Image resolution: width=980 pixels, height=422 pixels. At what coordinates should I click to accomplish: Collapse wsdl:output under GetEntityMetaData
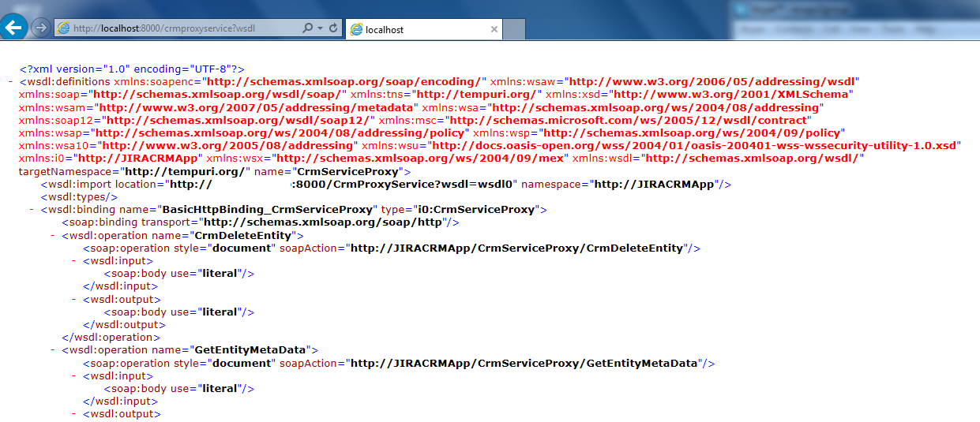[74, 414]
